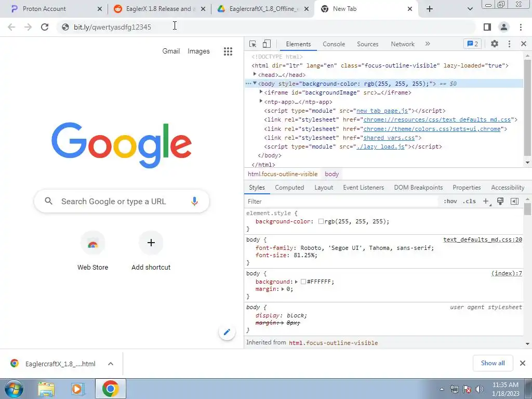Switch to Layout tab
Screen dimensions: 532x399
click(323, 187)
